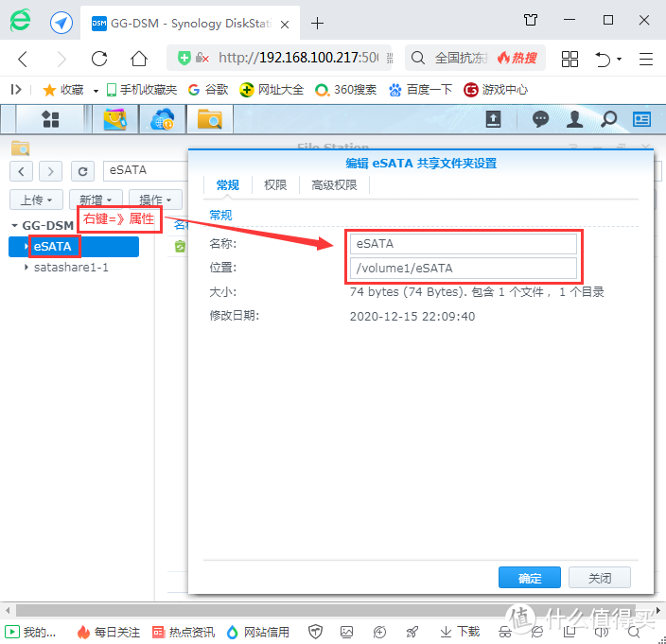The height and width of the screenshot is (644, 666).
Task: Refresh the File Station folder view
Action: click(82, 171)
